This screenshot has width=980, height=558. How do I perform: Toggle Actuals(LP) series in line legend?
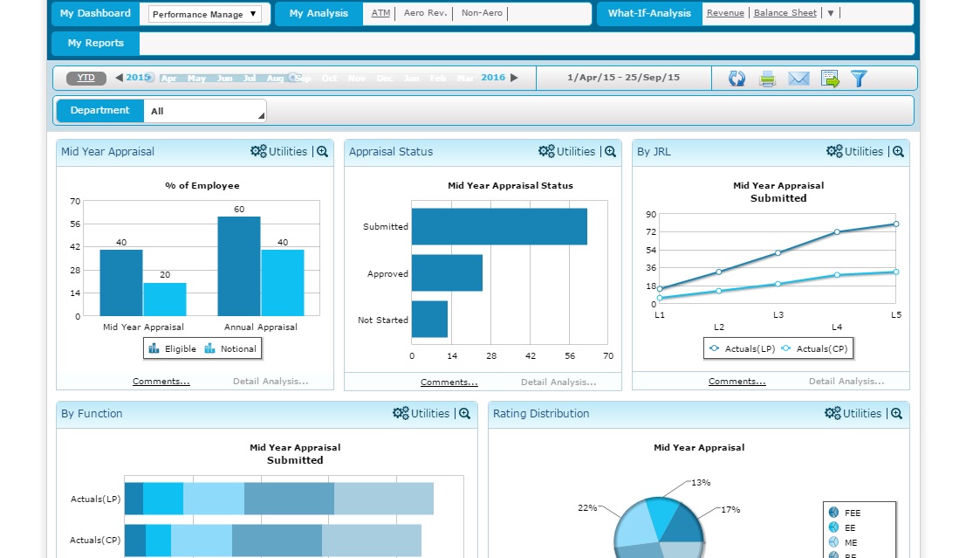(742, 348)
